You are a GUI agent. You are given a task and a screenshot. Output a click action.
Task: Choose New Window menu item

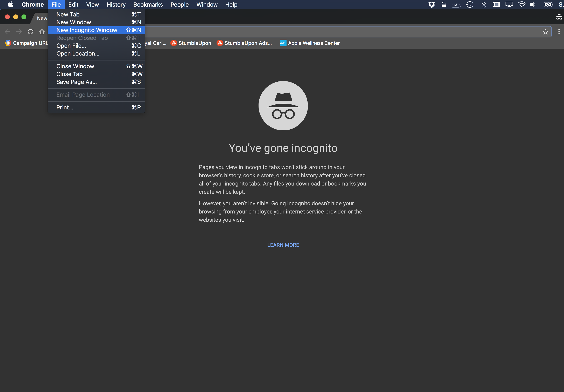click(x=96, y=22)
